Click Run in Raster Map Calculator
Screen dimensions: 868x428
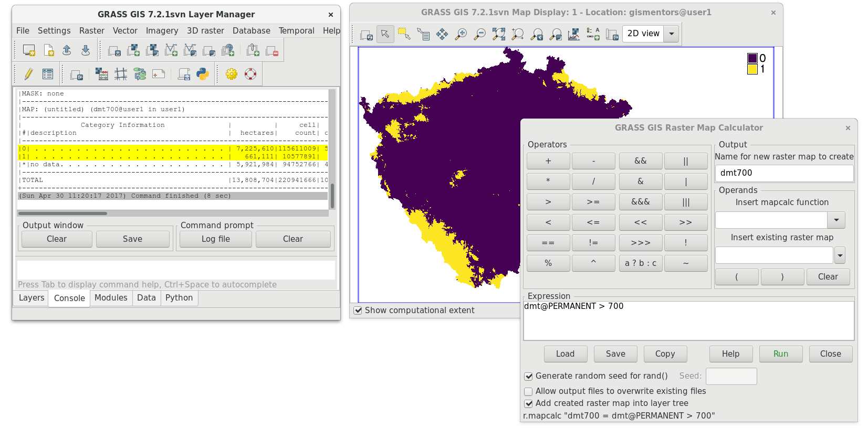pyautogui.click(x=781, y=354)
